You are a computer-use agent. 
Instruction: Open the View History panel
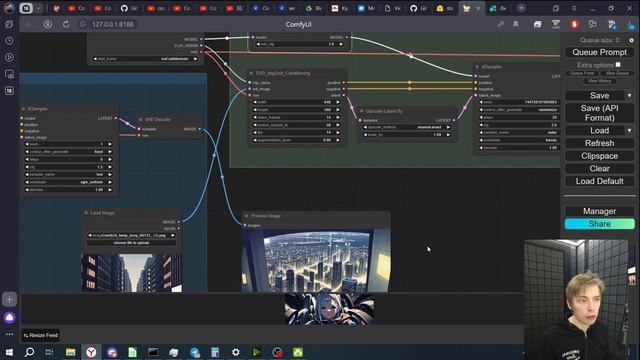(599, 81)
